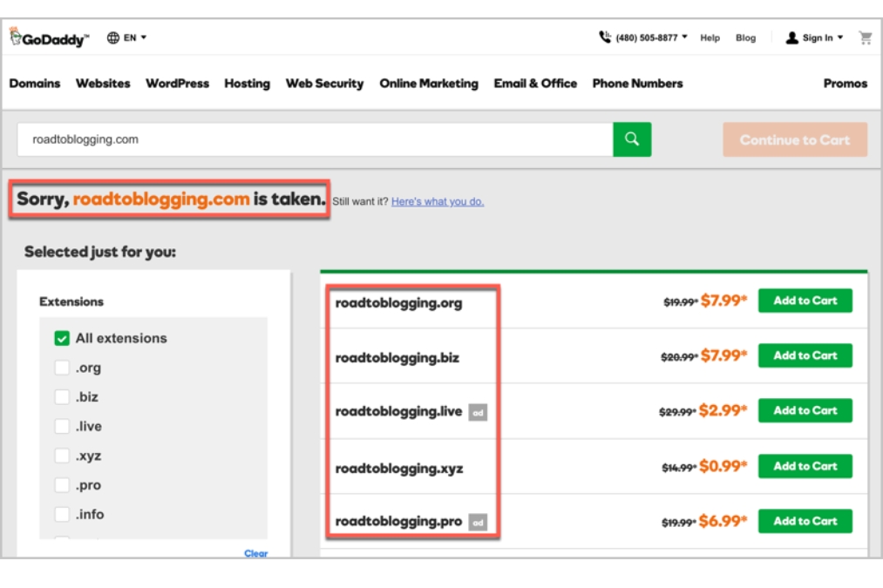Open the Promos menu

coord(846,84)
